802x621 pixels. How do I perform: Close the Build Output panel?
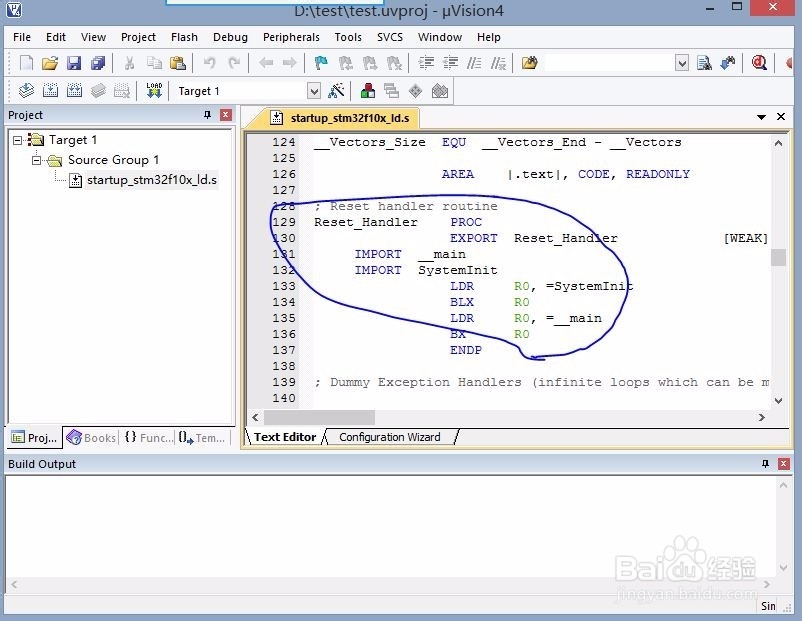point(784,463)
